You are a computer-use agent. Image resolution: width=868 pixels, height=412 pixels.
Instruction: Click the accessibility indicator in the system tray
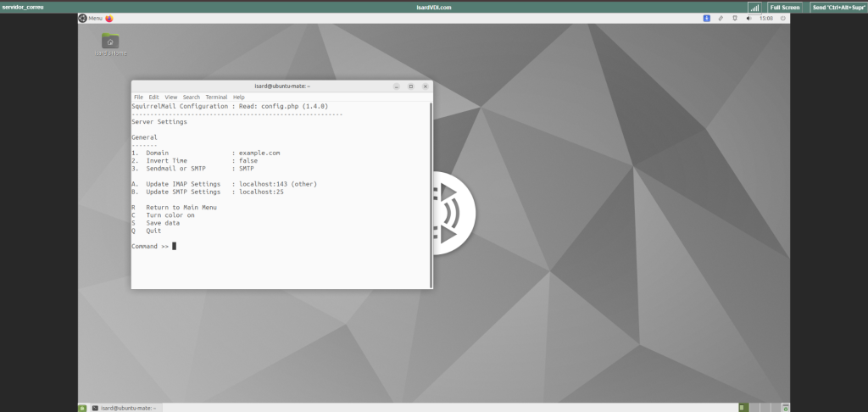[x=707, y=19]
